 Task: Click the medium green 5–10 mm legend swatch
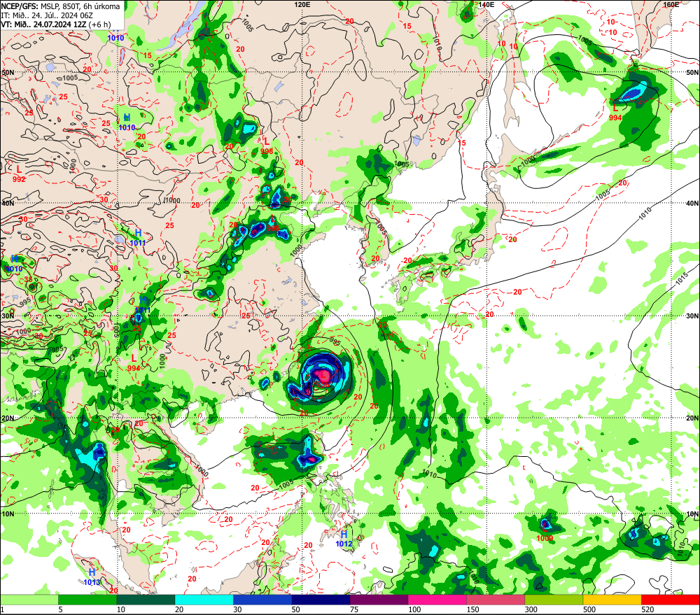(87, 600)
